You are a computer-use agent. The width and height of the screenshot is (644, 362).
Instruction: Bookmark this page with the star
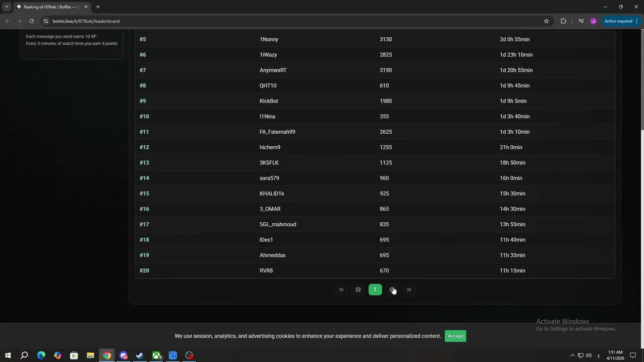point(546,21)
